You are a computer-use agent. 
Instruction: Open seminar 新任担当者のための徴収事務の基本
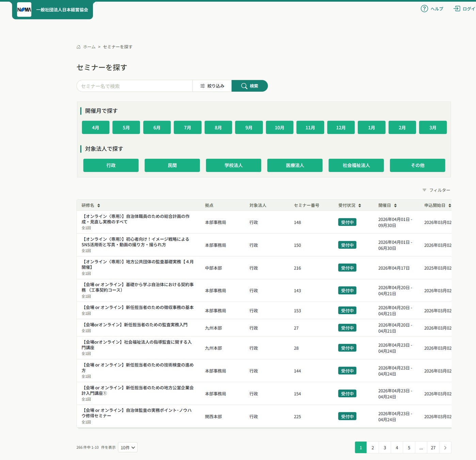click(x=138, y=307)
